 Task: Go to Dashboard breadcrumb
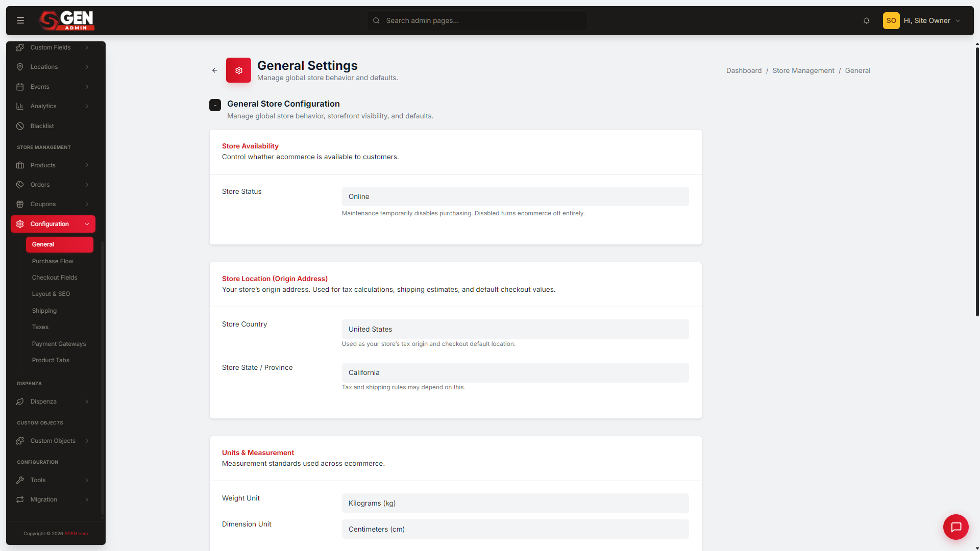[744, 70]
